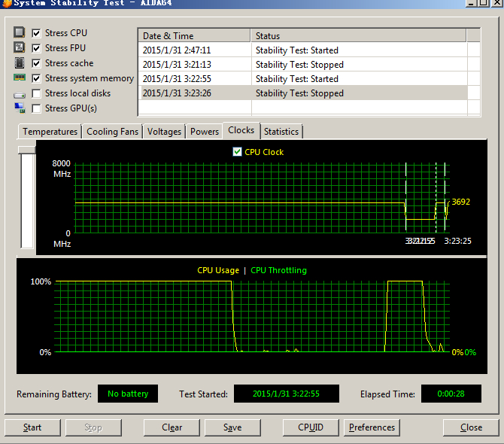Click the monitor icon beside Stress GPU(s)
The width and height of the screenshot is (504, 444).
pos(20,108)
